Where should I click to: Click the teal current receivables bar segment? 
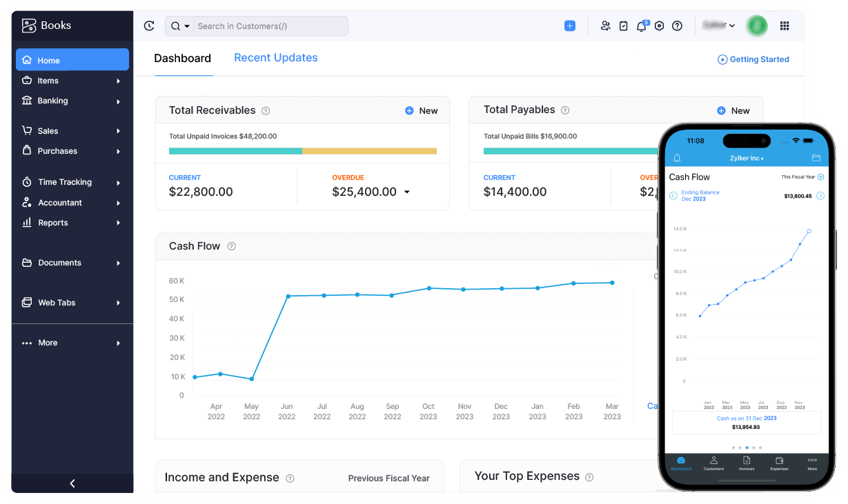pos(235,151)
